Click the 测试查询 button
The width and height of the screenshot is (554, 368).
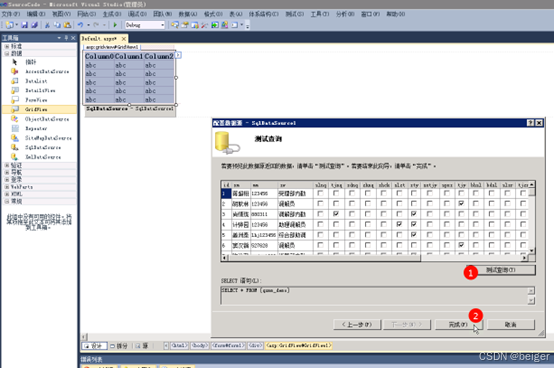coord(500,270)
